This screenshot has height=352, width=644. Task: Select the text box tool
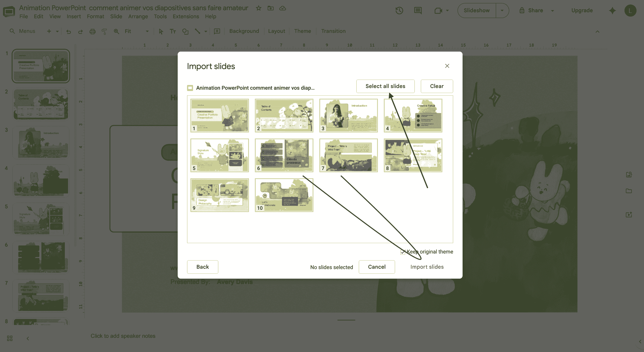pos(173,31)
